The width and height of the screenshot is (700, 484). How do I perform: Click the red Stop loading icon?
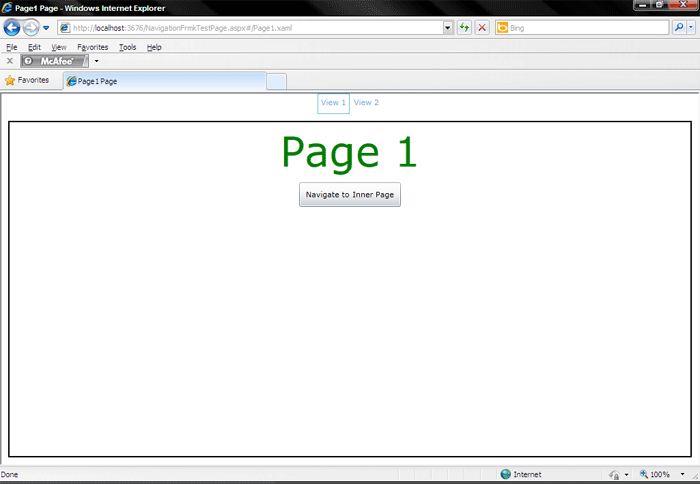pyautogui.click(x=482, y=28)
